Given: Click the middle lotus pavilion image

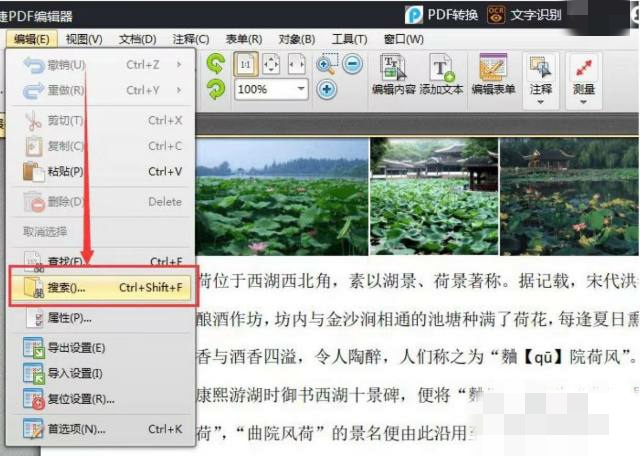Looking at the screenshot, I should (x=433, y=196).
